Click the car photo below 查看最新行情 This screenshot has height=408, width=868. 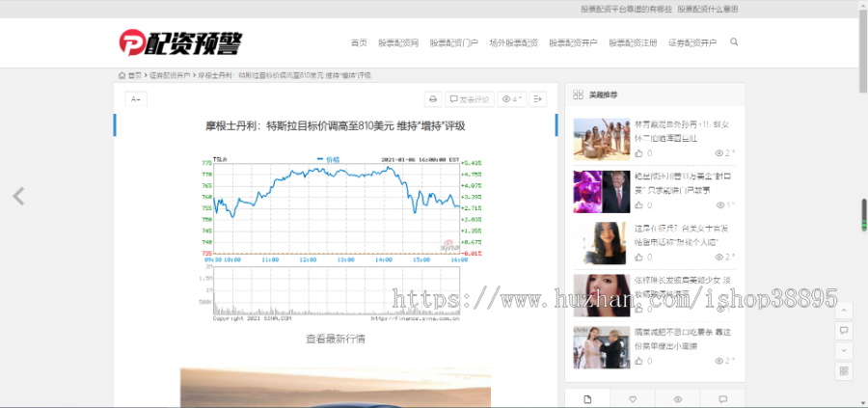tap(336, 388)
